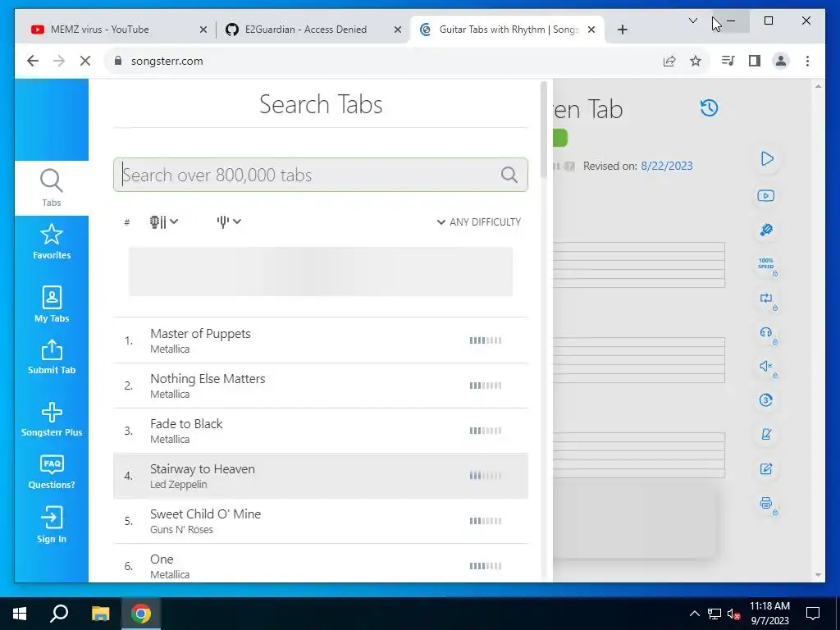The height and width of the screenshot is (630, 840).
Task: Open Stairway to Heaven by Led Zeppelin
Action: [x=321, y=476]
